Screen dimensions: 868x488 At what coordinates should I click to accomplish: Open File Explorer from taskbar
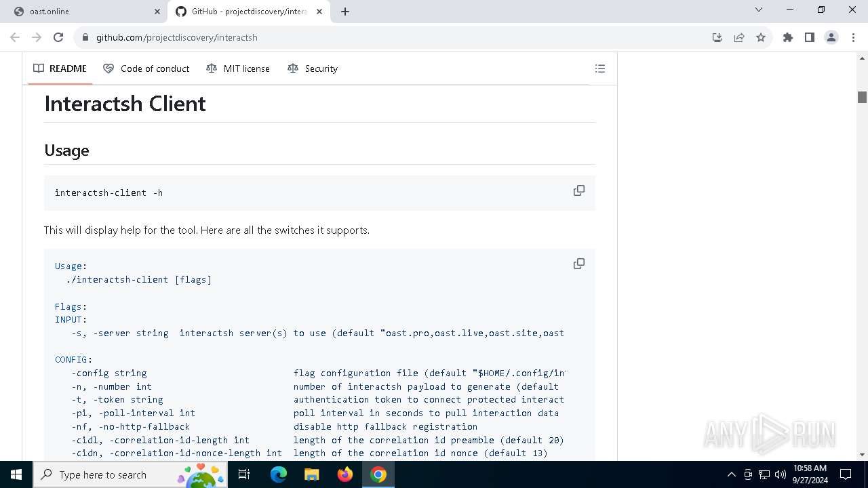[x=312, y=474]
